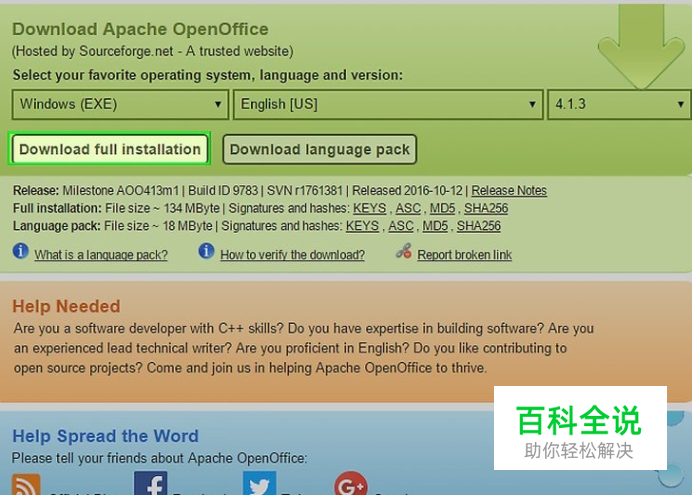Click the '134 MByte' file size text
Screen dimensions: 692x495
tap(192, 208)
